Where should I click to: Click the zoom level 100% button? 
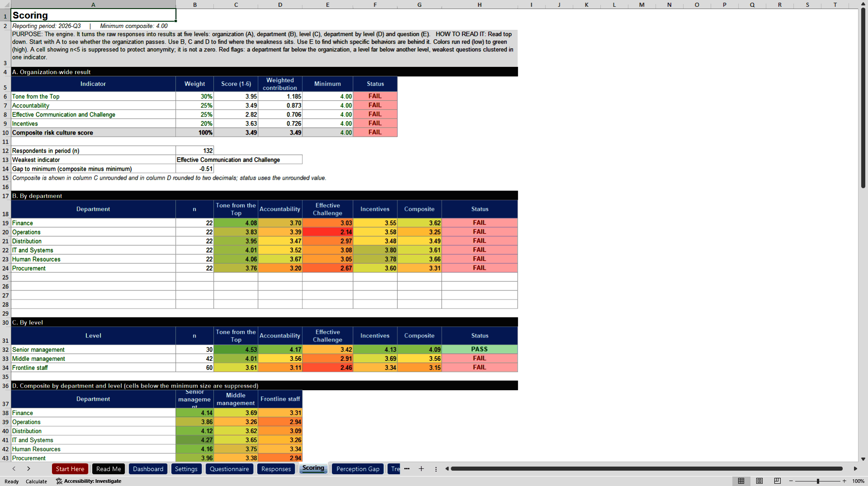pos(858,481)
